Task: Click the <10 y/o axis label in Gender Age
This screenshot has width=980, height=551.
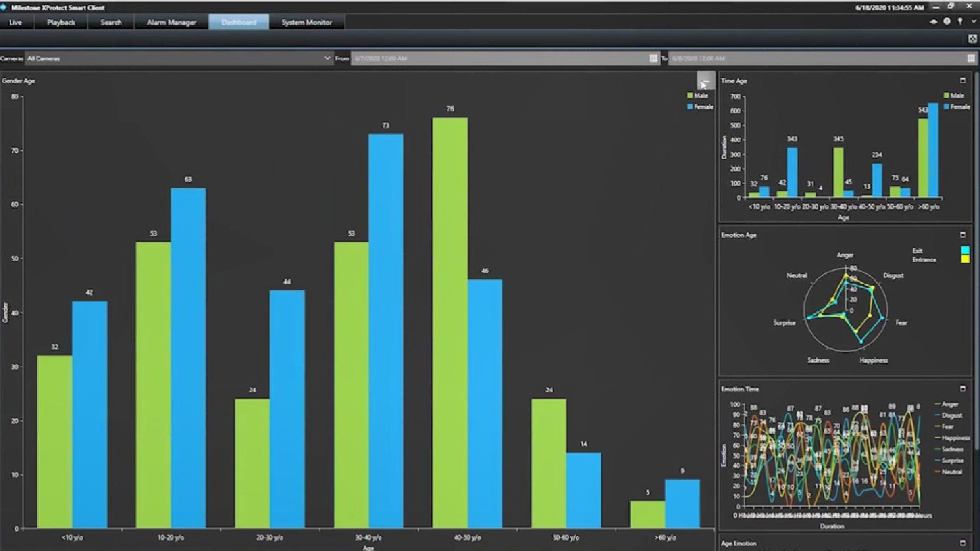Action: pyautogui.click(x=72, y=537)
